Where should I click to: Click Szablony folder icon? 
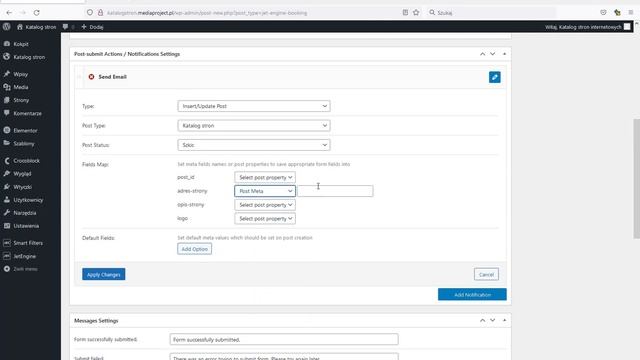(7, 143)
